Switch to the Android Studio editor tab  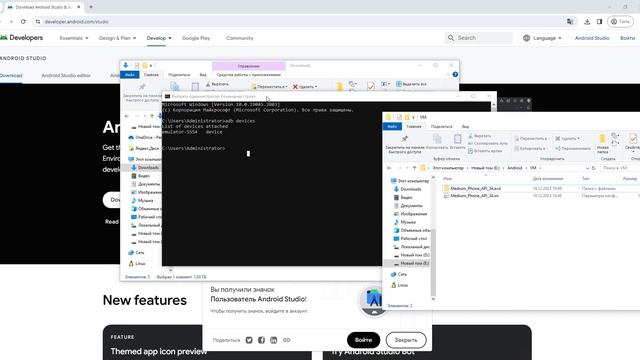[66, 76]
